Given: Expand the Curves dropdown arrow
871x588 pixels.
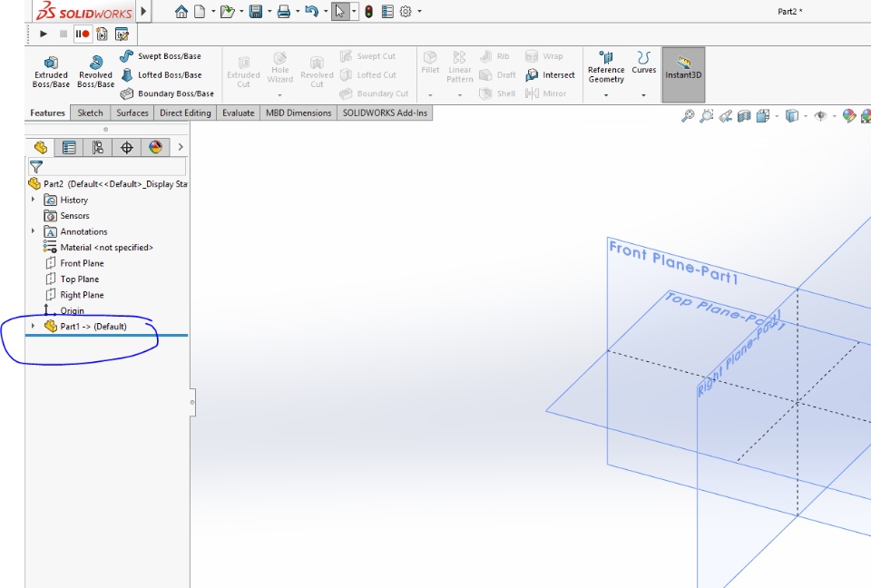Looking at the screenshot, I should click(644, 95).
